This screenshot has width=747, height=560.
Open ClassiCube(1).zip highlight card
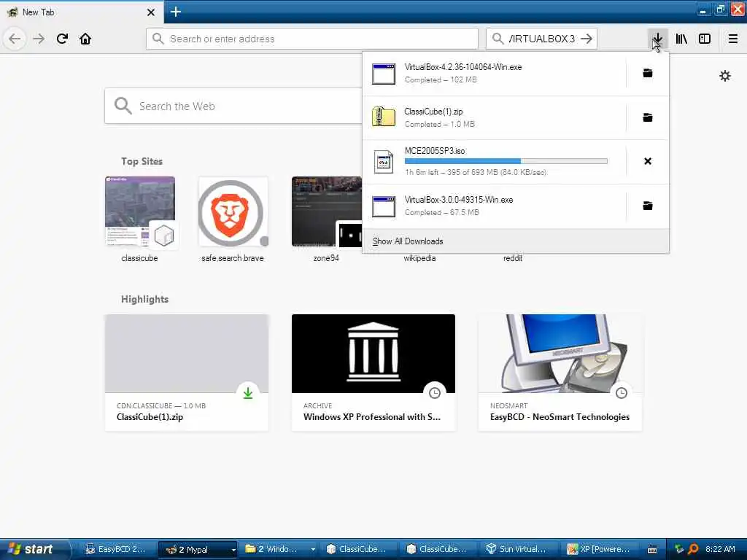click(x=187, y=373)
